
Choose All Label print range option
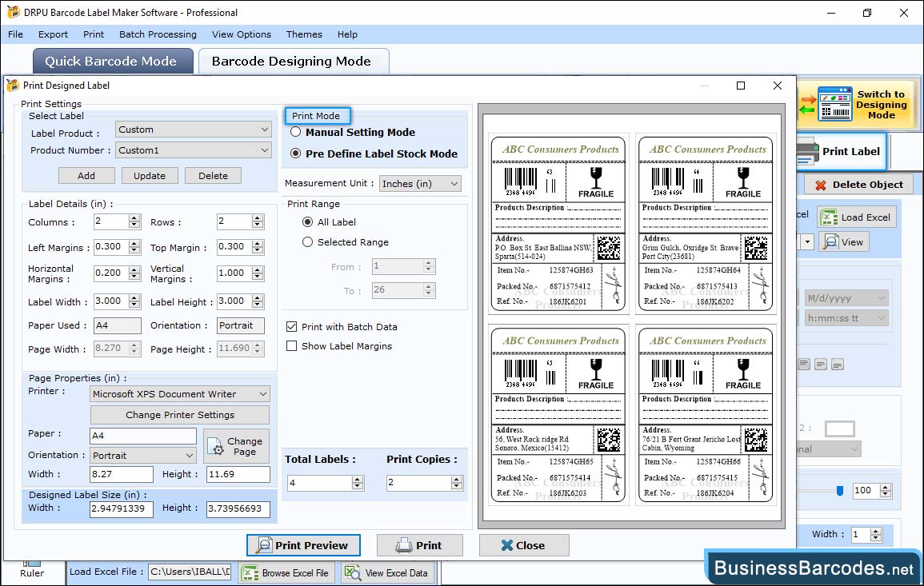click(x=308, y=222)
